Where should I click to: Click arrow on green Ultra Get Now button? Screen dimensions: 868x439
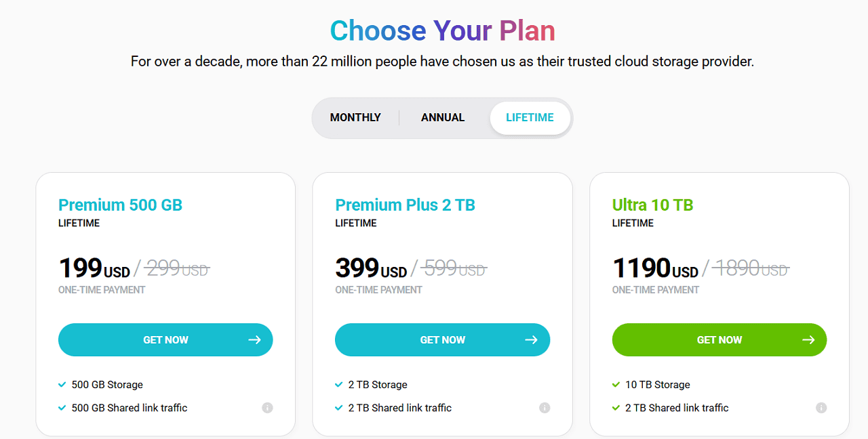tap(808, 340)
